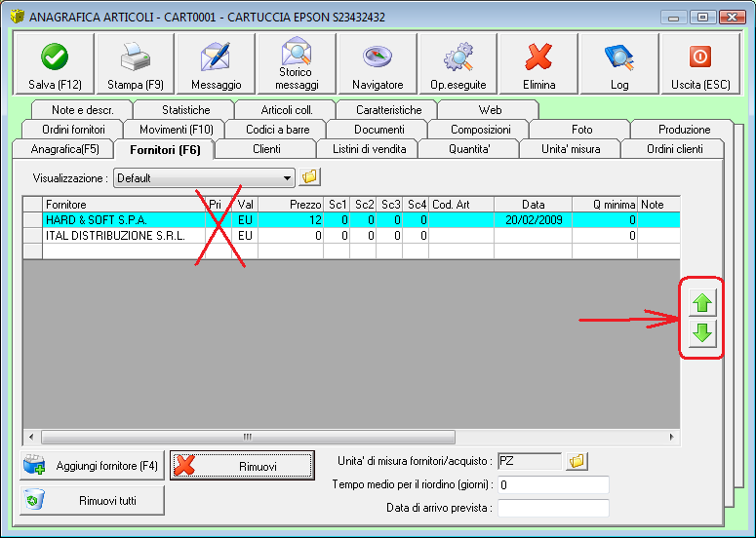Click the empty new supplier row
This screenshot has height=538, width=756.
coord(351,250)
